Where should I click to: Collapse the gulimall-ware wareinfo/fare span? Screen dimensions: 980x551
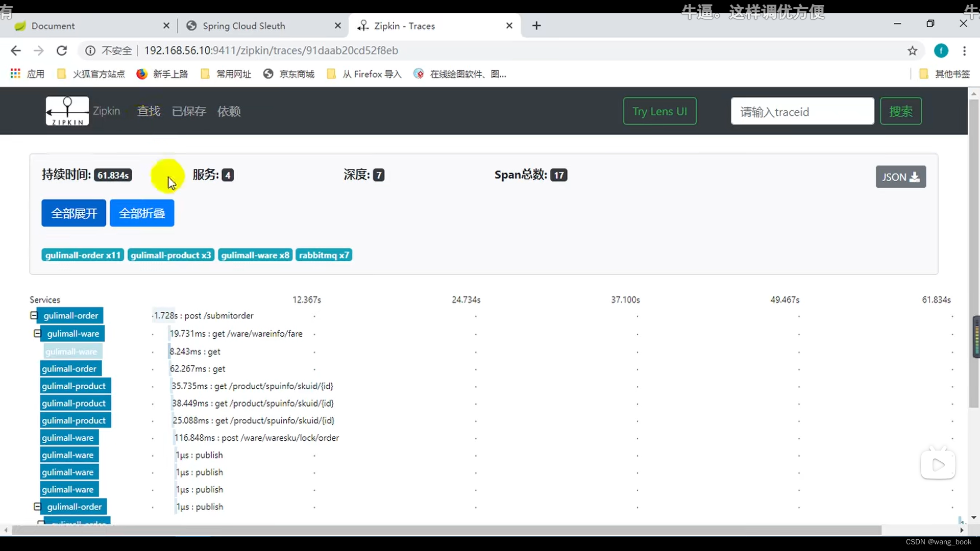(x=37, y=333)
